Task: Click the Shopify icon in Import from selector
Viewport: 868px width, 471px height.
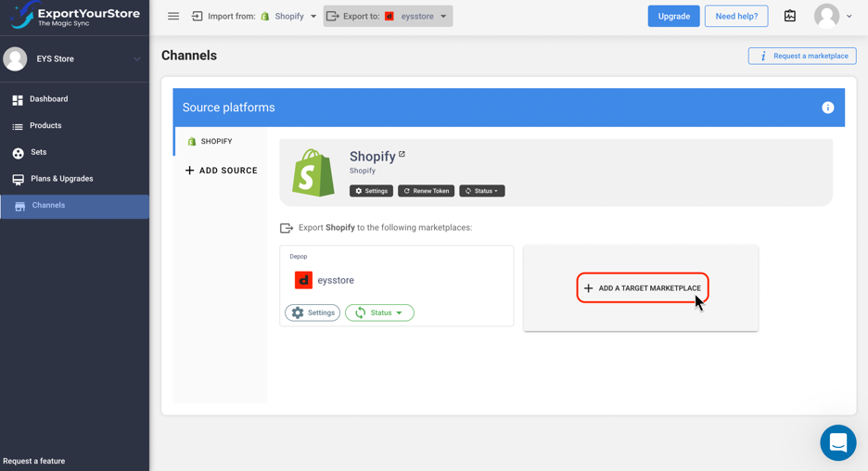Action: tap(265, 16)
